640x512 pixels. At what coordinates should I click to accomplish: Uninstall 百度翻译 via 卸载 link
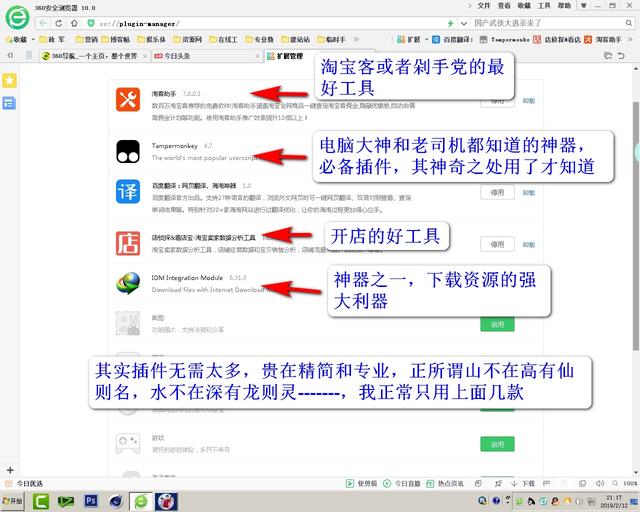click(529, 192)
